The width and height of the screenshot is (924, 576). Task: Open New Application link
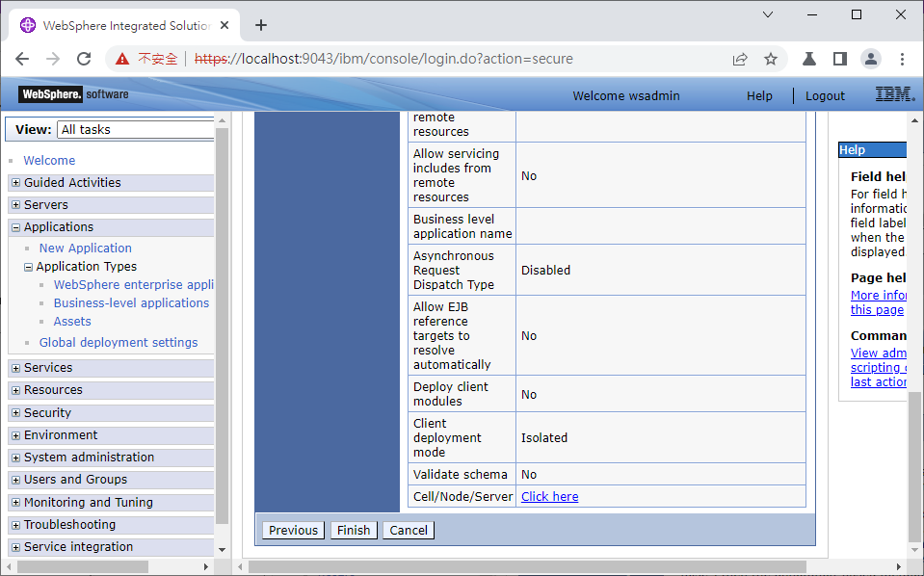pyautogui.click(x=86, y=248)
